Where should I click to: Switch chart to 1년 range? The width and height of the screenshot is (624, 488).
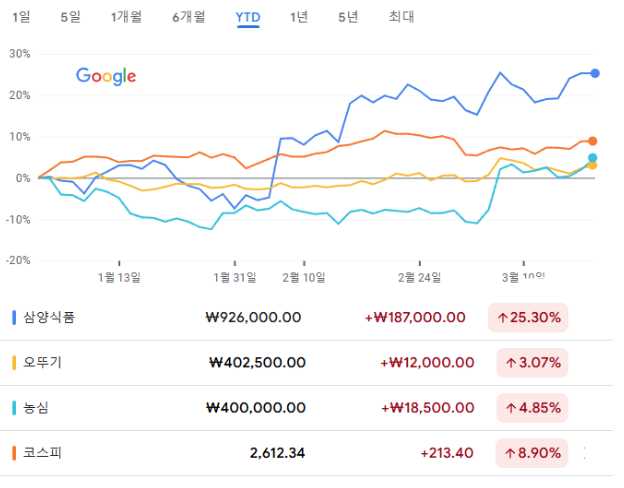click(x=299, y=17)
